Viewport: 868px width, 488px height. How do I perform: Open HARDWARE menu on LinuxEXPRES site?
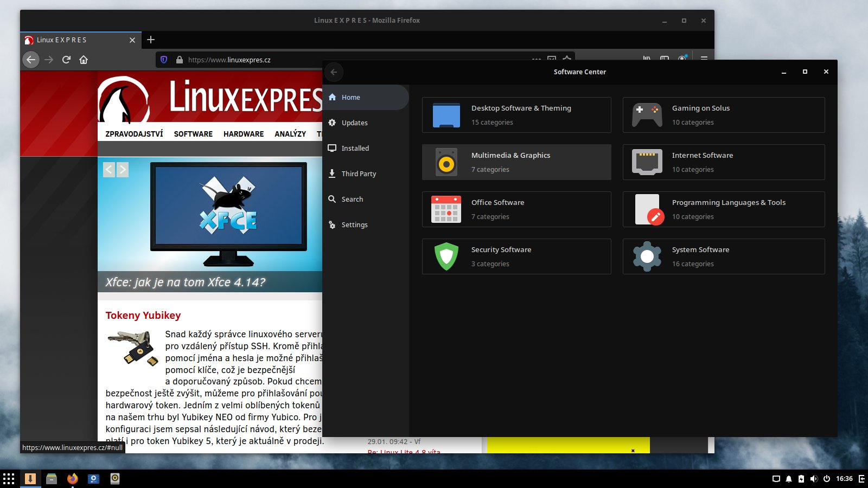point(244,134)
